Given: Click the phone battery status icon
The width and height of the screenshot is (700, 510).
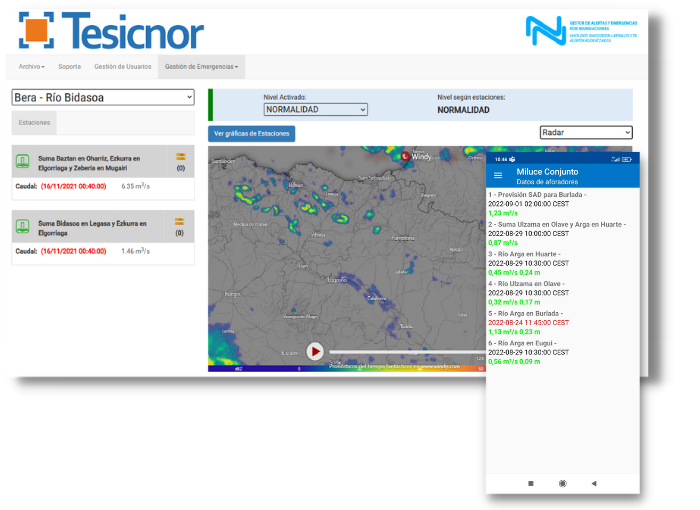Looking at the screenshot, I should [x=627, y=159].
